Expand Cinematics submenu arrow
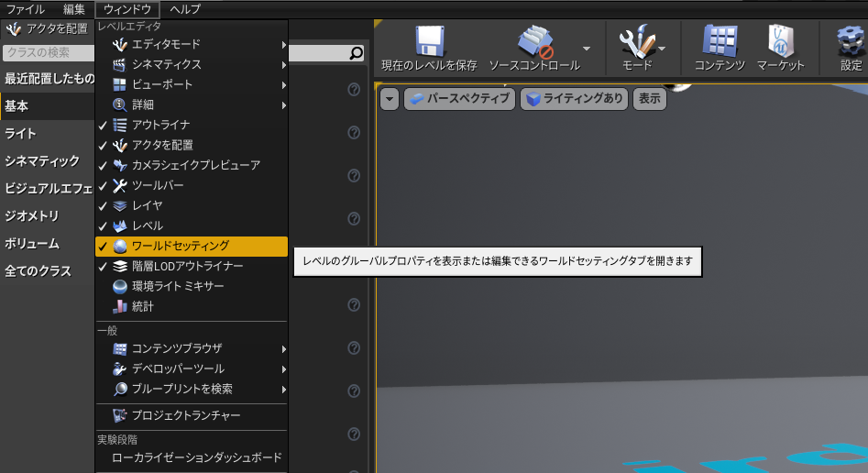 [283, 65]
